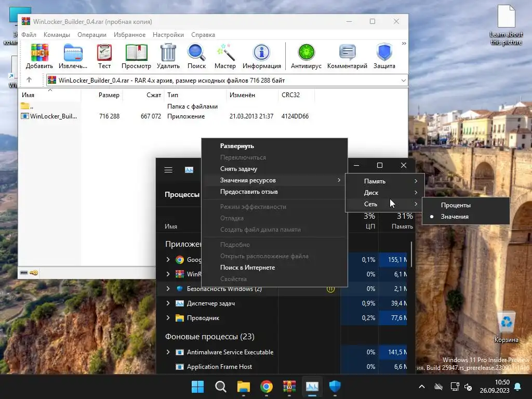
Task: Switch to WinRAR via taskbar icon
Action: (289, 387)
